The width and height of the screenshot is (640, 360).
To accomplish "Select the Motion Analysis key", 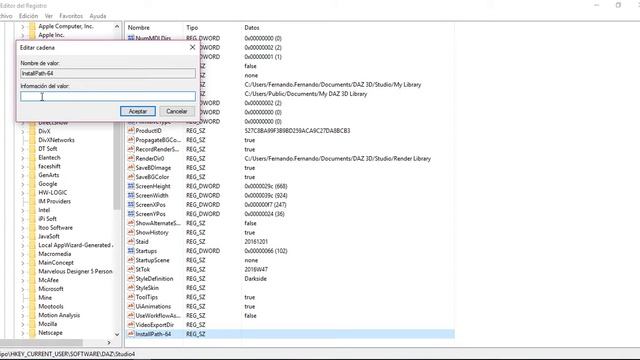I will pos(59,315).
